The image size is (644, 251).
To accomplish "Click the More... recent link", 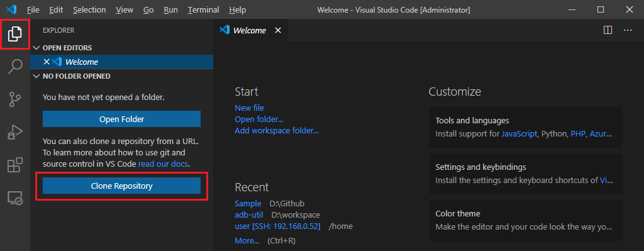I will (247, 240).
